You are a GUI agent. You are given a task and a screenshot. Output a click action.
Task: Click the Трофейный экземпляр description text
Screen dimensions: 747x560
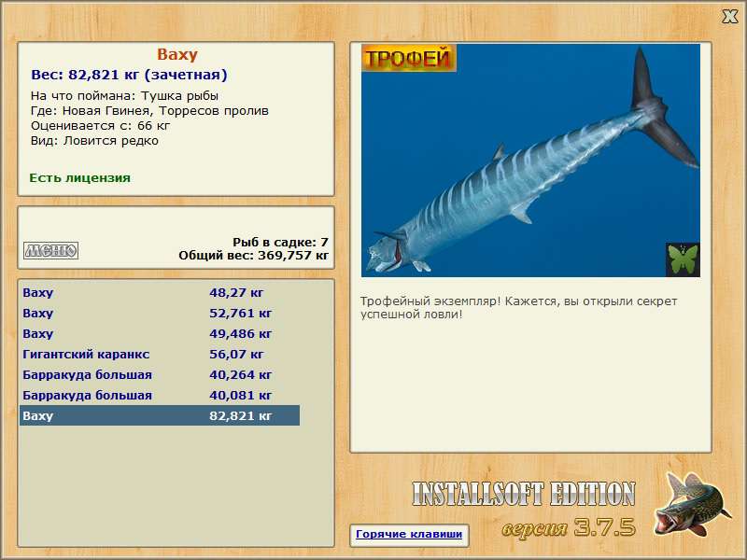click(x=518, y=308)
